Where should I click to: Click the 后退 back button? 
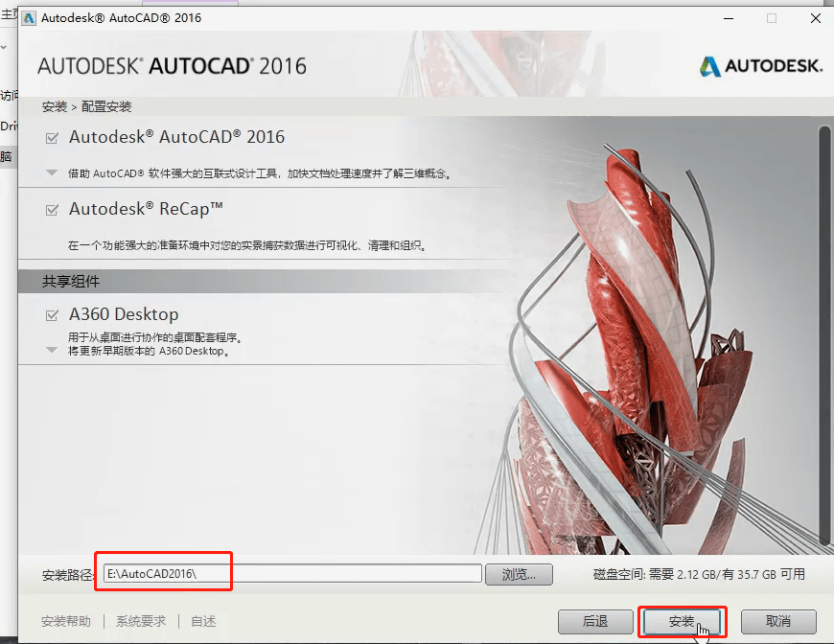[595, 622]
